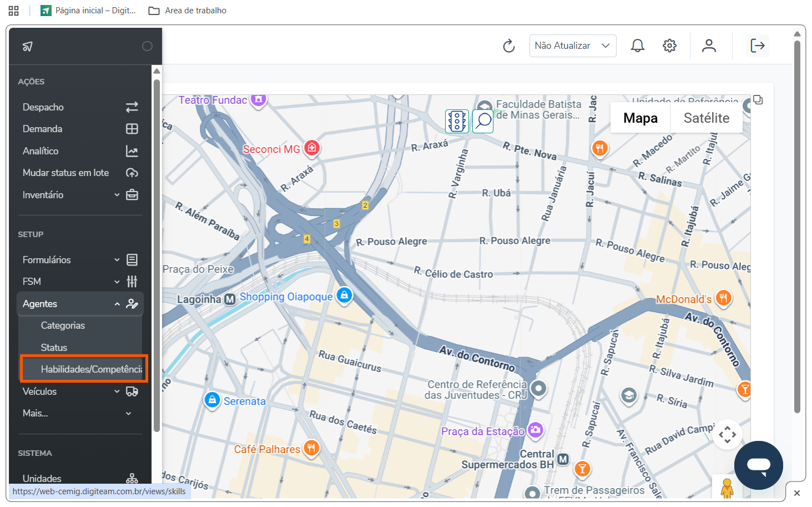Toggle traffic layer on the map

pos(457,121)
